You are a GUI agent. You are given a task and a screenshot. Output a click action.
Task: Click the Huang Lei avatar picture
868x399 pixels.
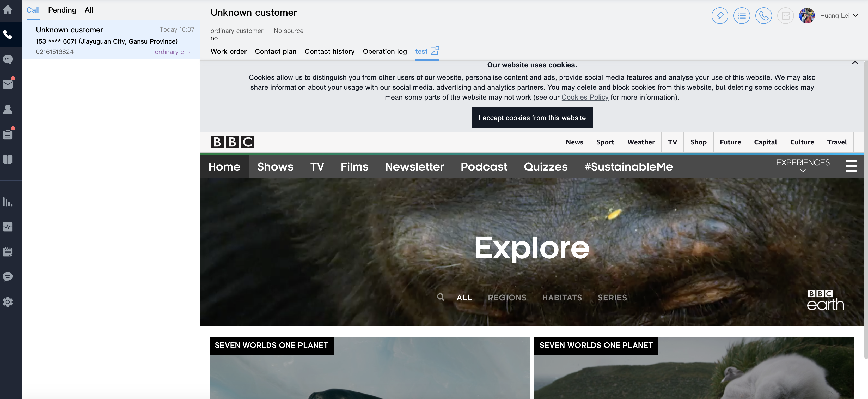[807, 15]
